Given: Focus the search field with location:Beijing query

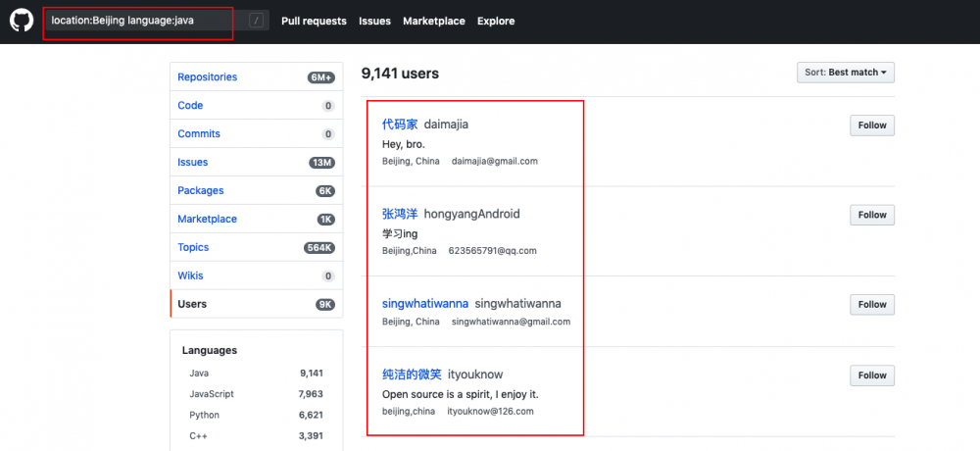Looking at the screenshot, I should pyautogui.click(x=156, y=21).
